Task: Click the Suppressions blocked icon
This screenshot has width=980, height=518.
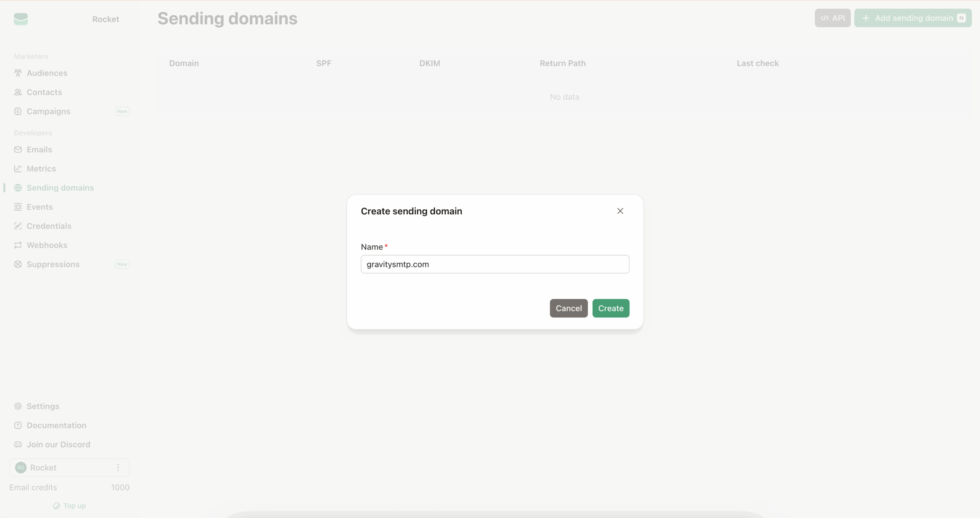Action: coord(18,264)
